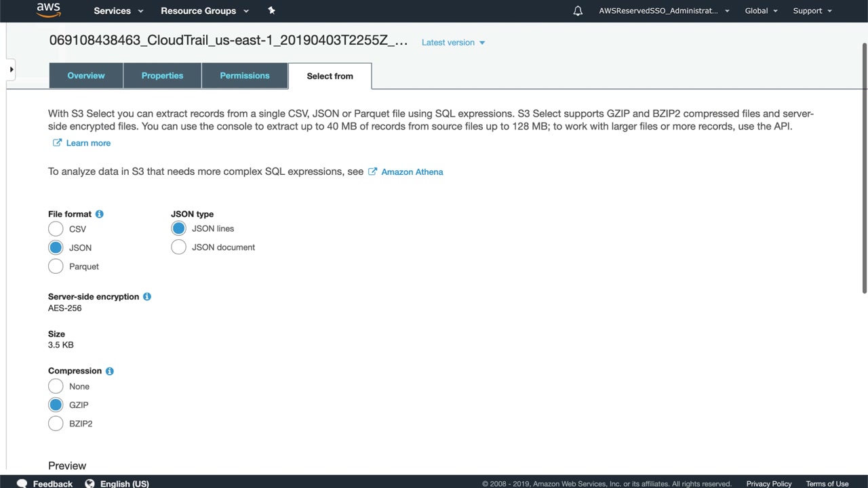Open the Terms of Use link
This screenshot has width=868, height=488.
point(827,483)
